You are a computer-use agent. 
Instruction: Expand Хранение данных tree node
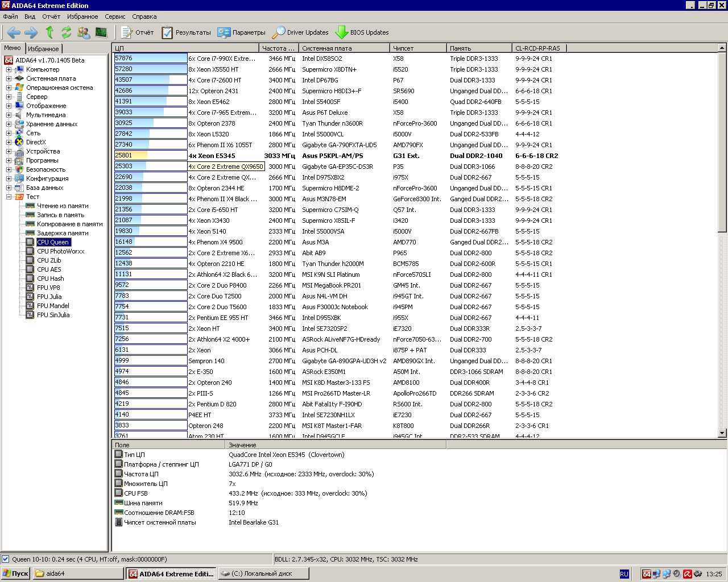(9, 124)
